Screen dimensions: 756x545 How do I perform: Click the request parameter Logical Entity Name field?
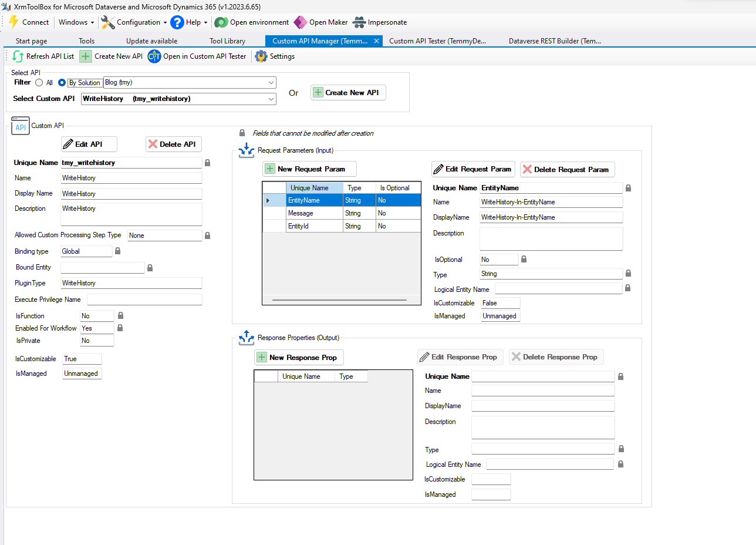coord(558,289)
